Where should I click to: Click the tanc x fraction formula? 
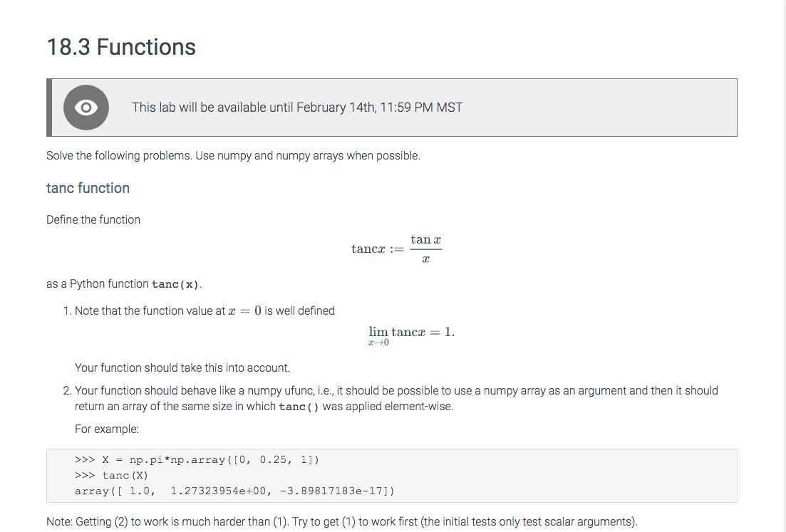tap(396, 249)
